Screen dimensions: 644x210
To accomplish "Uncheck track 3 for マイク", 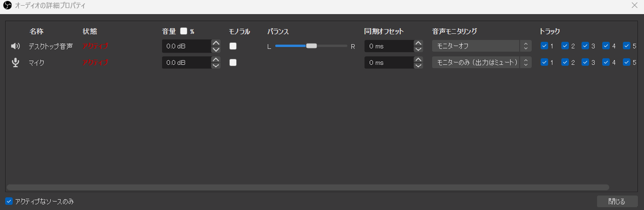I will [x=585, y=62].
